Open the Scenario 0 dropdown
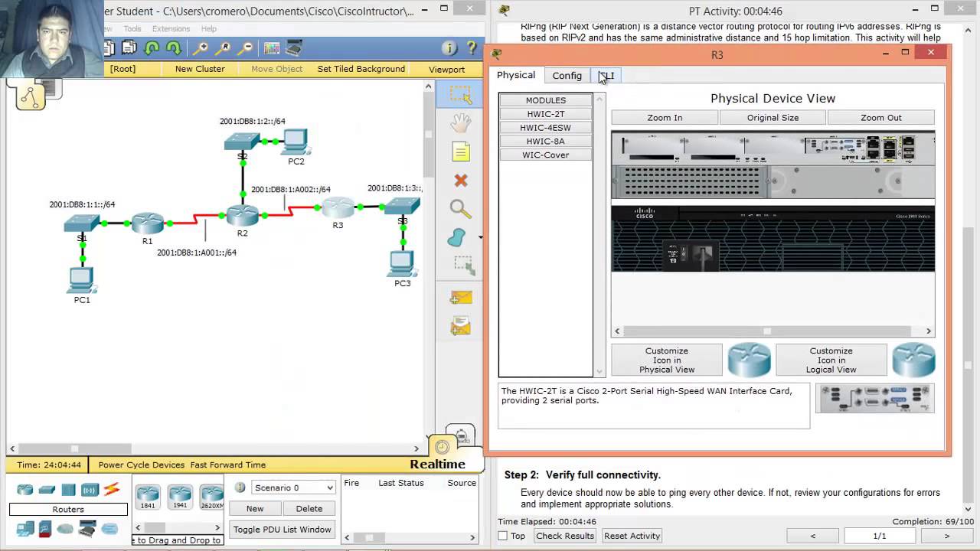Screen dimensions: 980x551 tap(293, 487)
